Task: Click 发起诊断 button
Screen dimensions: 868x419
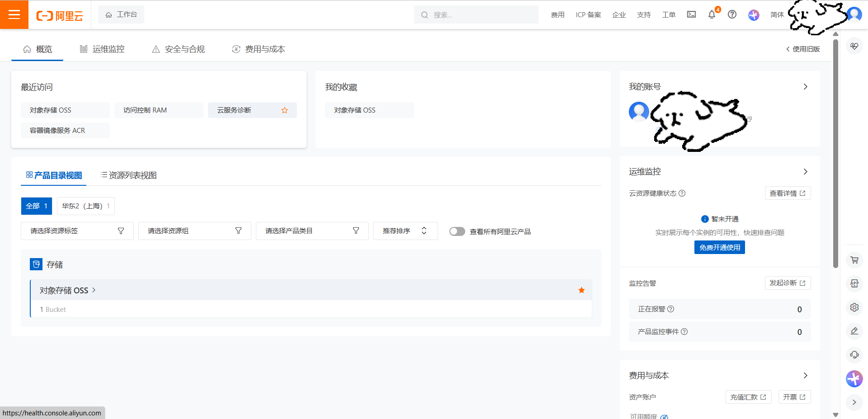Action: click(x=788, y=283)
